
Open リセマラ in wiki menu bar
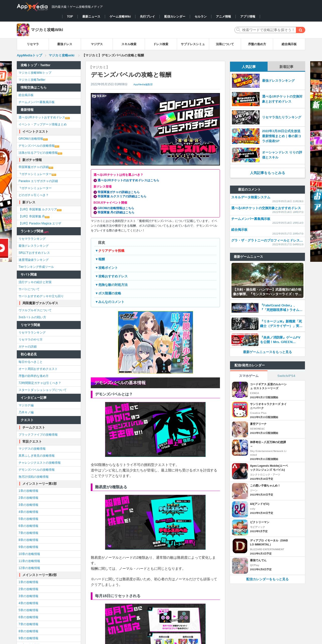(x=33, y=44)
